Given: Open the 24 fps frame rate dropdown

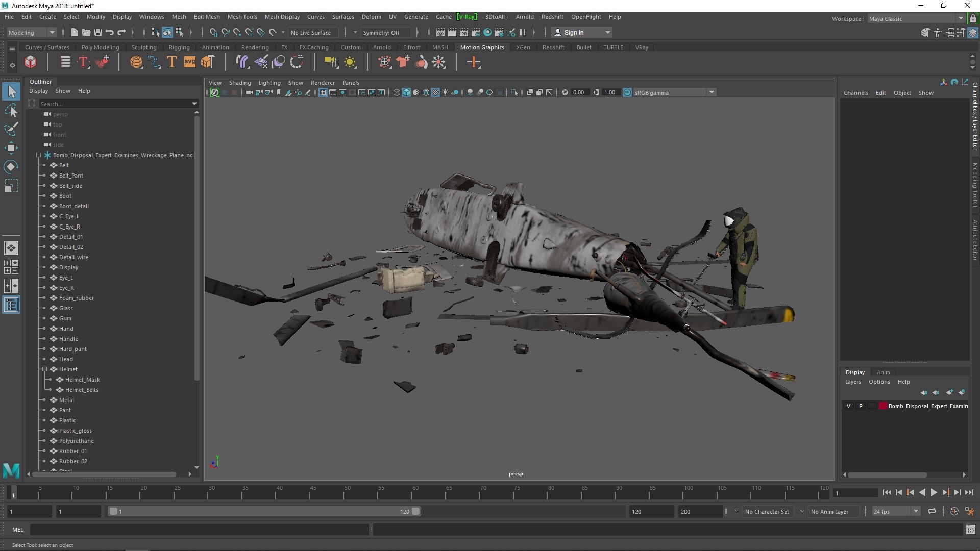Looking at the screenshot, I should [x=896, y=511].
